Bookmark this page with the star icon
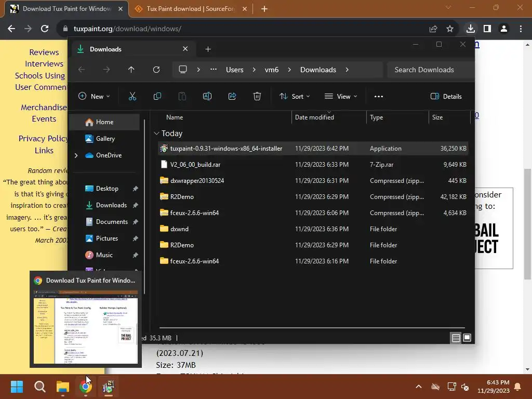Image resolution: width=532 pixels, height=399 pixels. 450,29
